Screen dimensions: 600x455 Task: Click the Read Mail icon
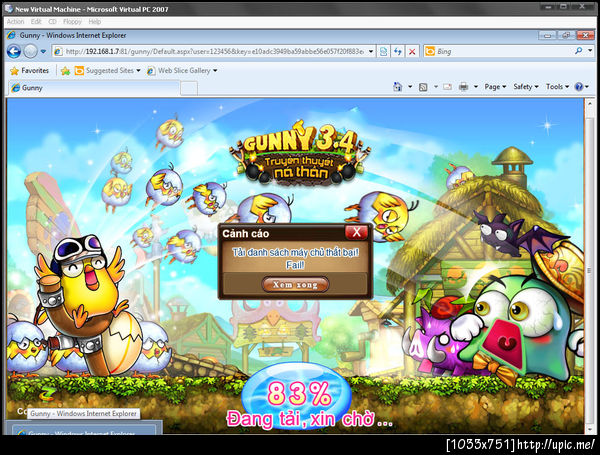click(447, 87)
